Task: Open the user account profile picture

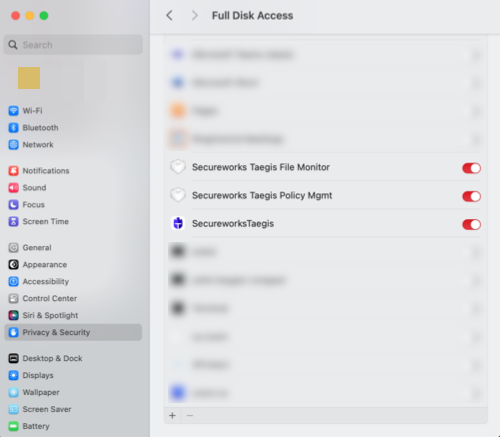Action: [x=29, y=78]
